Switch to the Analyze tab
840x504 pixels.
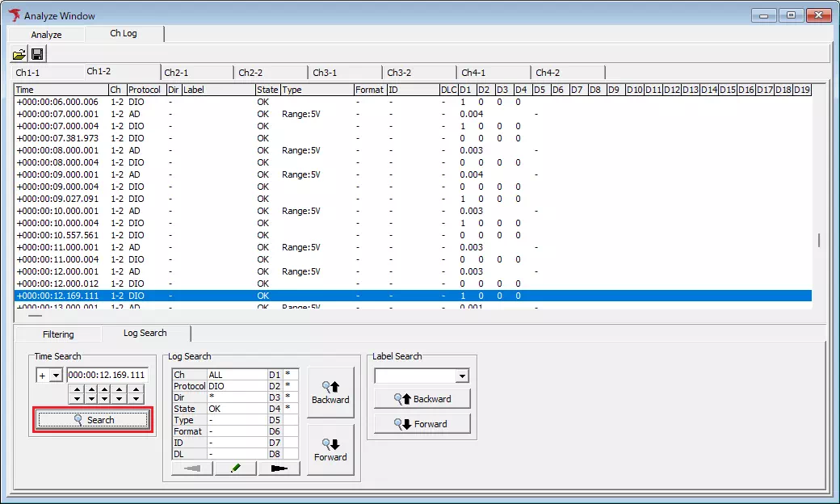(x=46, y=34)
